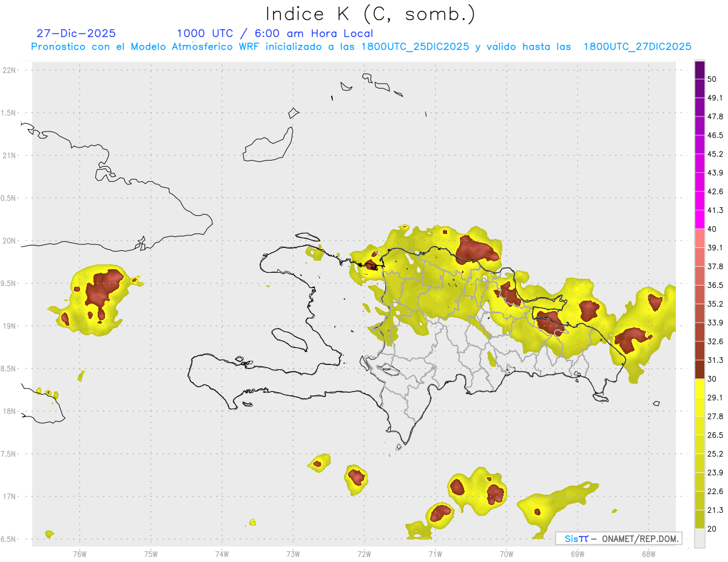Click the '70W' longitude label
This screenshot has width=728, height=562.
[507, 554]
